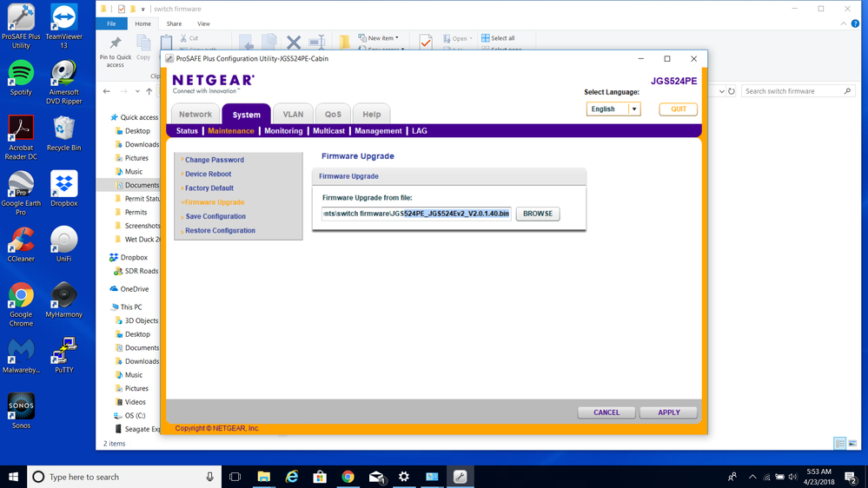Open the Select Language dropdown
868x488 pixels.
(613, 109)
